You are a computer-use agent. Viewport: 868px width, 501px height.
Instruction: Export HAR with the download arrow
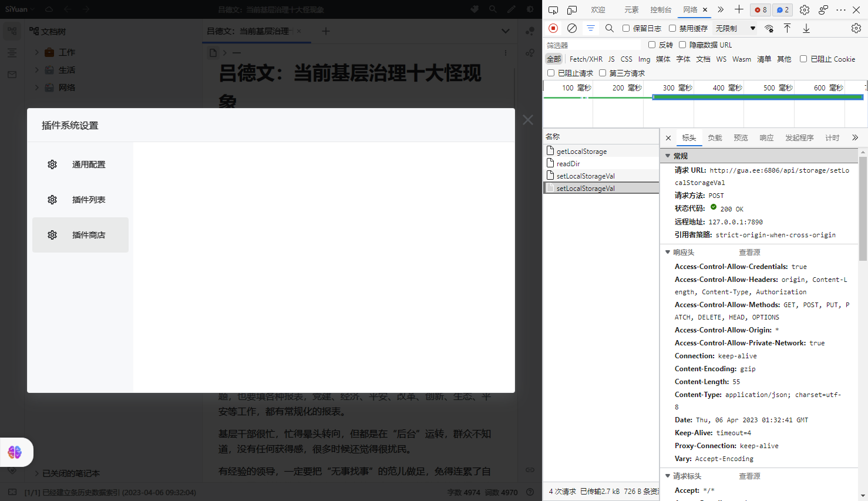point(806,28)
